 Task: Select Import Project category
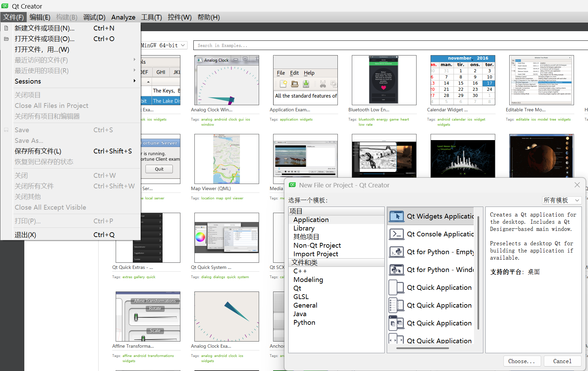click(336, 254)
